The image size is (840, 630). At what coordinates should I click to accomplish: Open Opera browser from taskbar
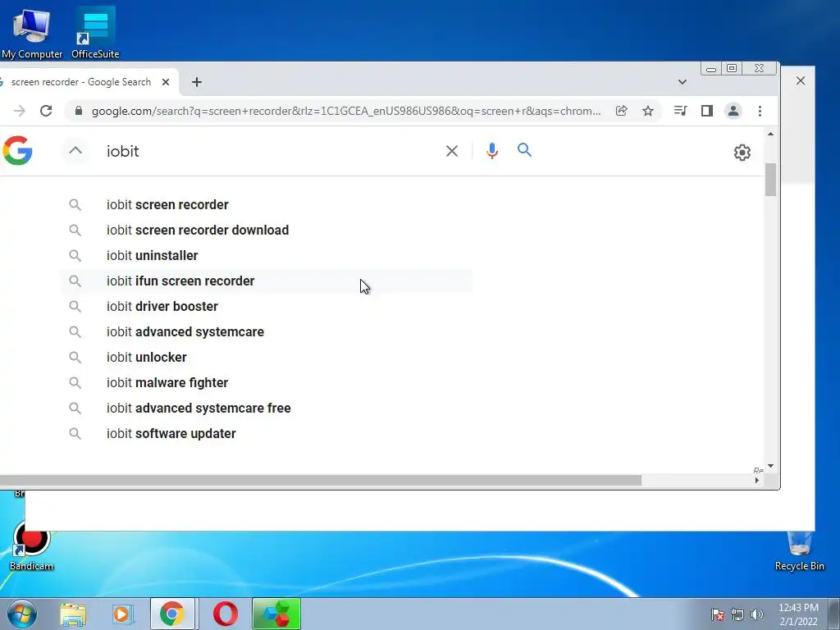226,614
